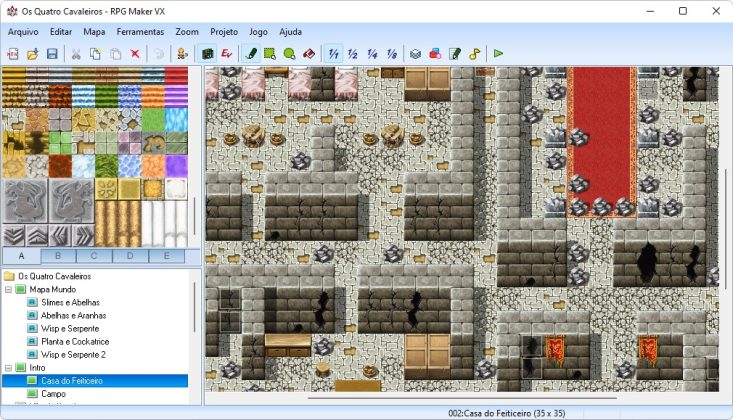Switch to tileset tab A
Screen dimensions: 733x420
click(x=22, y=256)
